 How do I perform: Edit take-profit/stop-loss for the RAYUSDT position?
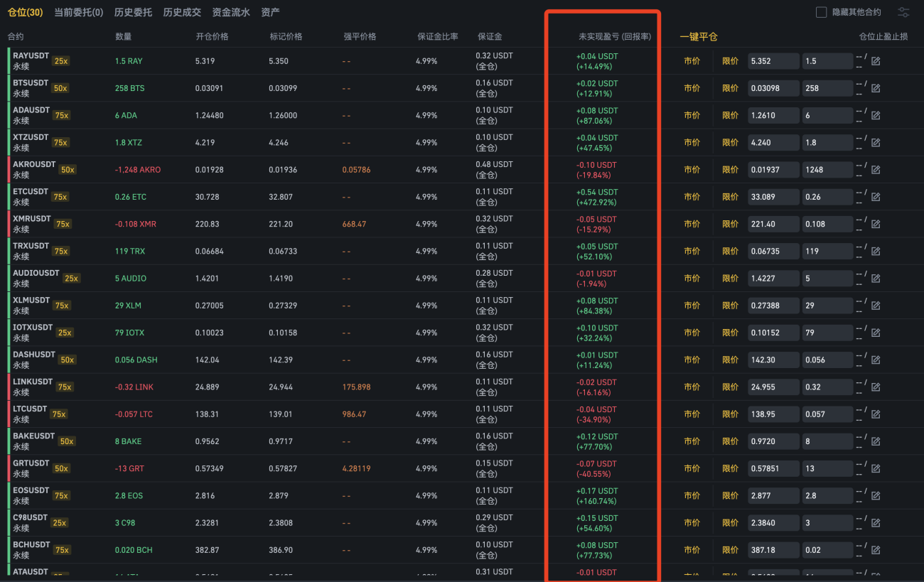point(876,61)
